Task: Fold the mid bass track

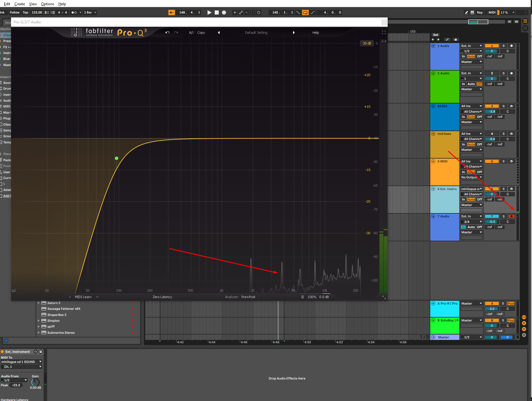Action: [x=433, y=134]
